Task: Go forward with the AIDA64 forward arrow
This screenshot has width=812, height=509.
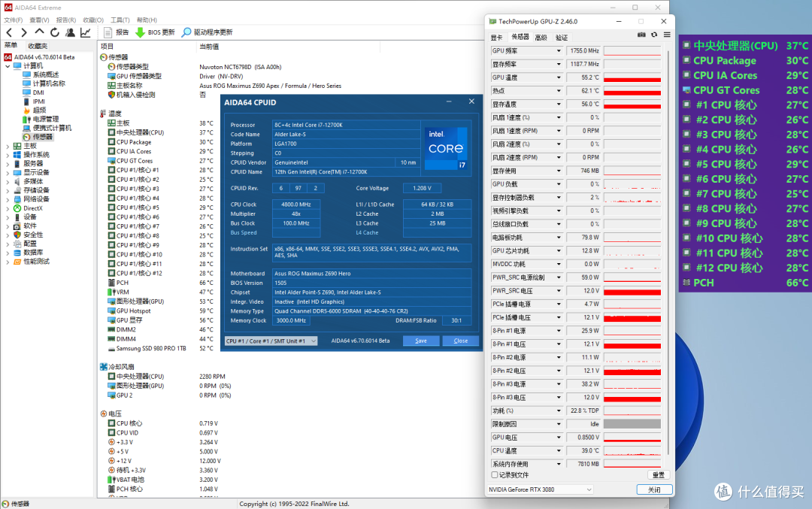Action: click(x=24, y=32)
